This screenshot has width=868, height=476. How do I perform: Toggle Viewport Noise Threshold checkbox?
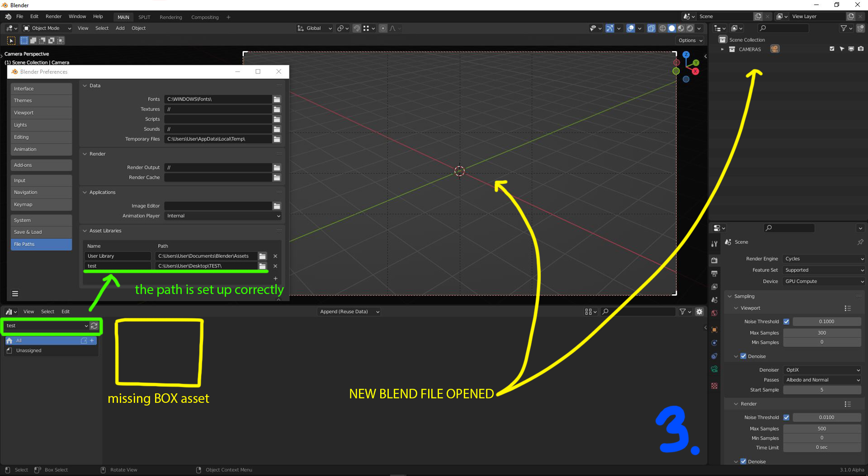(x=786, y=322)
